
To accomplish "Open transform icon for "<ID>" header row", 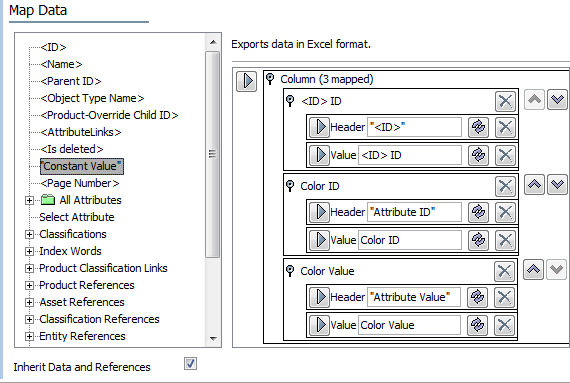I will pyautogui.click(x=478, y=127).
